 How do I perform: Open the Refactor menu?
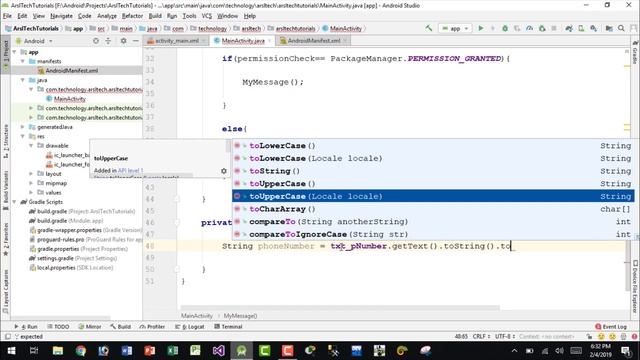tap(132, 16)
